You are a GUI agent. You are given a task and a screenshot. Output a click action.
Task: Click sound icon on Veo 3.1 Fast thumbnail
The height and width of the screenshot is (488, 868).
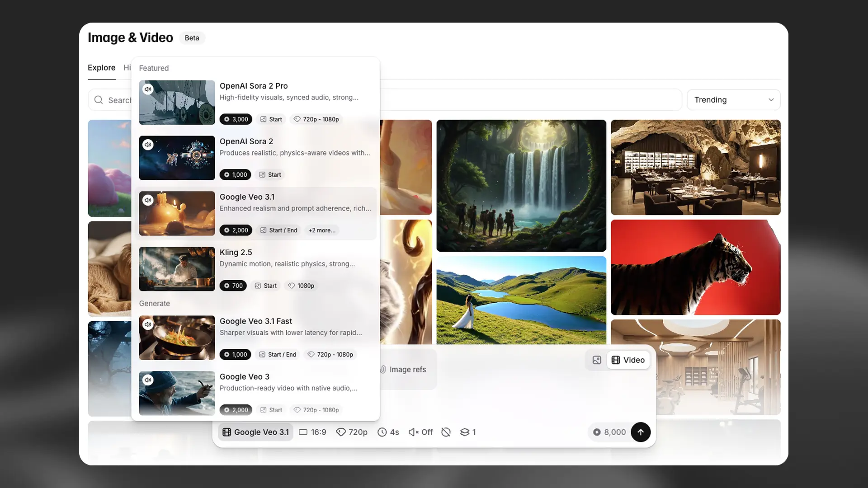pyautogui.click(x=148, y=324)
